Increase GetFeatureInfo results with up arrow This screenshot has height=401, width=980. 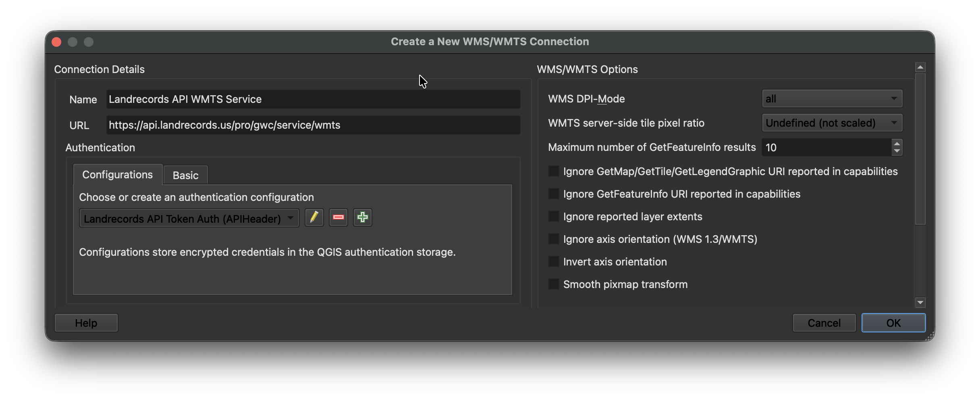(x=897, y=144)
